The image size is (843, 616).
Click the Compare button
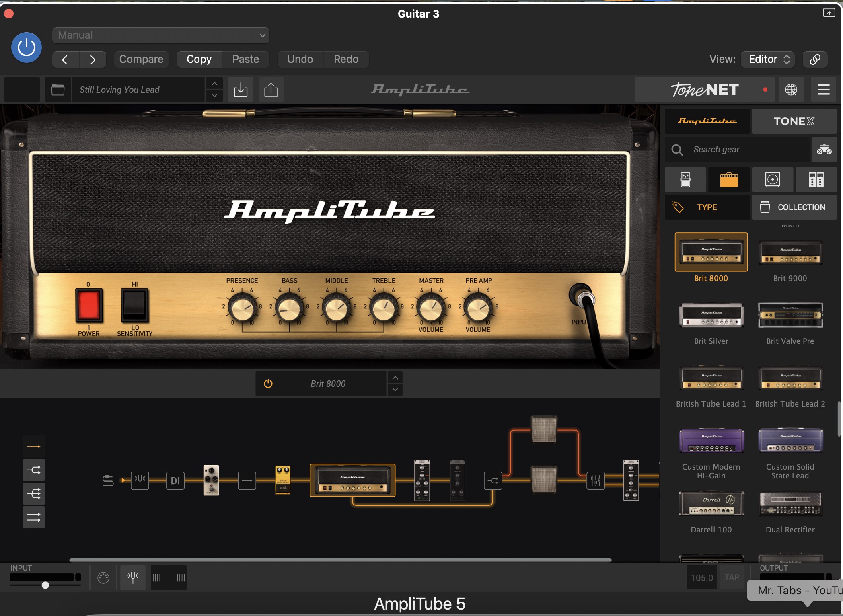pyautogui.click(x=141, y=59)
